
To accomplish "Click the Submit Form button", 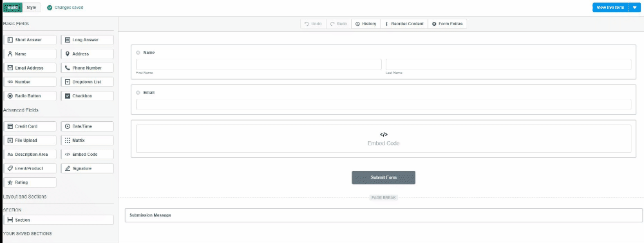I will [384, 178].
